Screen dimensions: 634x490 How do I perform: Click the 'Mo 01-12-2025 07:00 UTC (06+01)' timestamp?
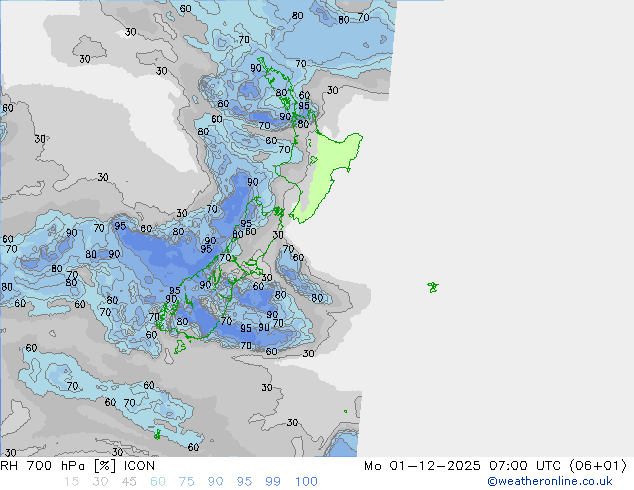pyautogui.click(x=495, y=466)
